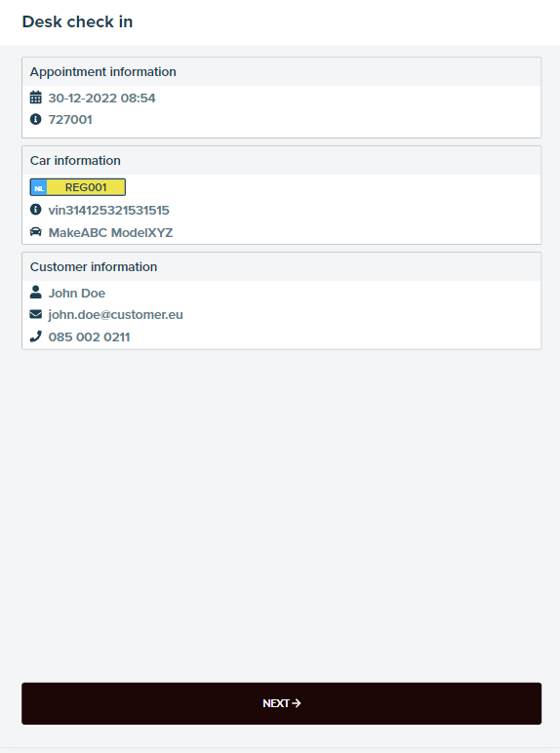The width and height of the screenshot is (560, 753).
Task: Click the blue NL country badge on plate
Action: pos(39,188)
